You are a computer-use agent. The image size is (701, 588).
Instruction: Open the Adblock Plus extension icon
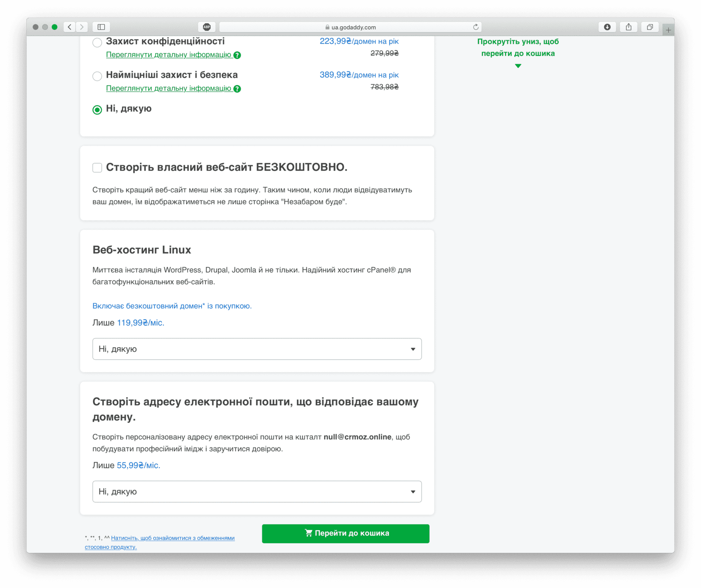pos(207,27)
